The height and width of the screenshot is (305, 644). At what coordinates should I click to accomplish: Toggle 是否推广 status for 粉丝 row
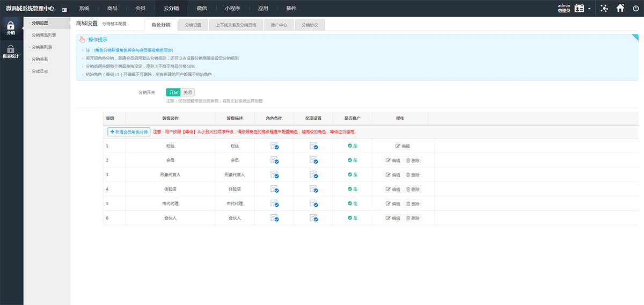point(352,146)
